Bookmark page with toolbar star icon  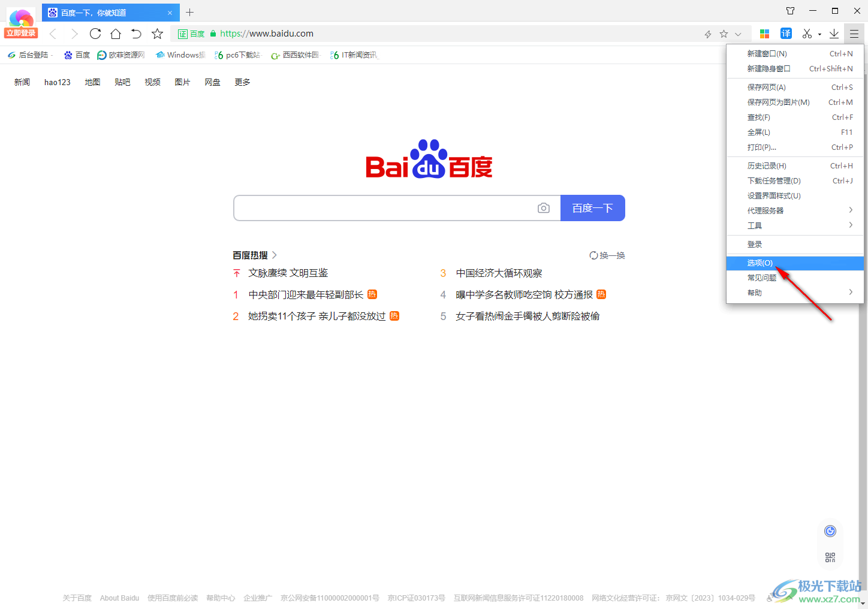coord(157,34)
